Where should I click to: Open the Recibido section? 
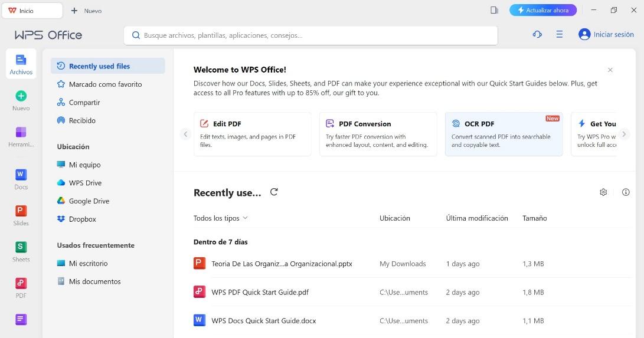107,120
